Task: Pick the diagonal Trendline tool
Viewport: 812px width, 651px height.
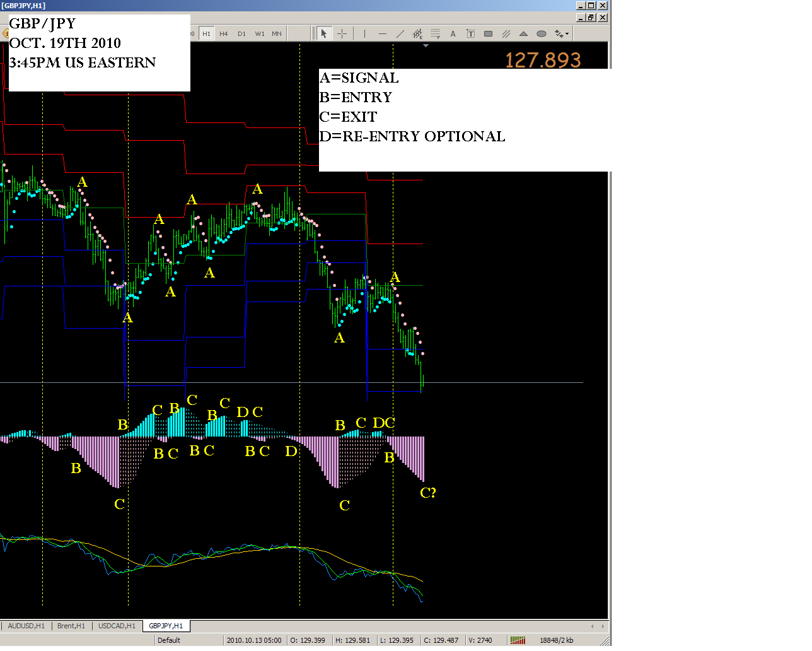Action: [400, 33]
